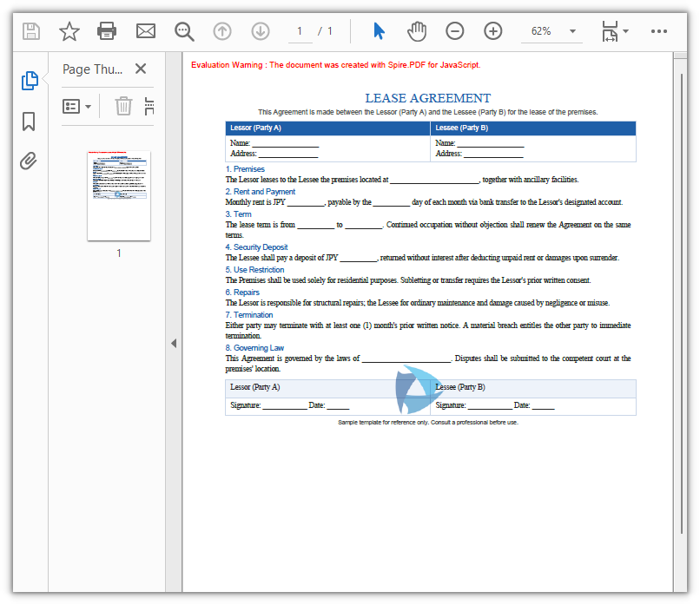Screen dimensions: 700x605
Task: Select the Page Thumbnails sidebar icon
Action: tap(30, 81)
